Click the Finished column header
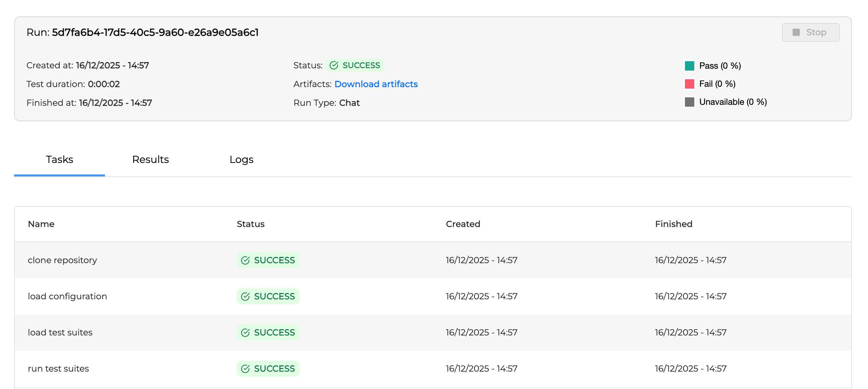Image resolution: width=868 pixels, height=389 pixels. tap(673, 224)
